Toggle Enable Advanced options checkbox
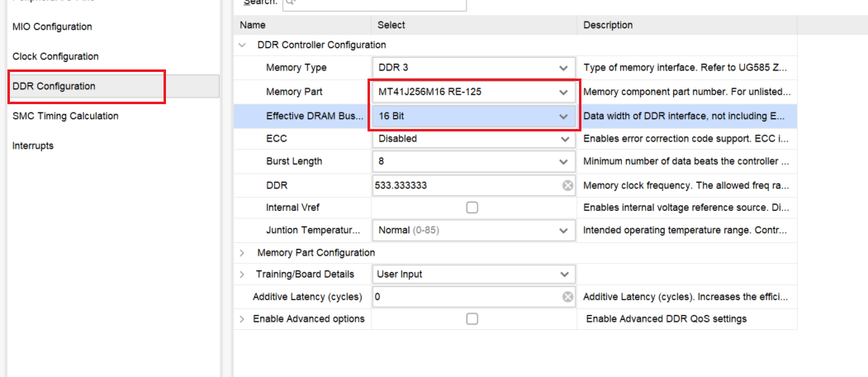This screenshot has width=868, height=377. point(472,319)
